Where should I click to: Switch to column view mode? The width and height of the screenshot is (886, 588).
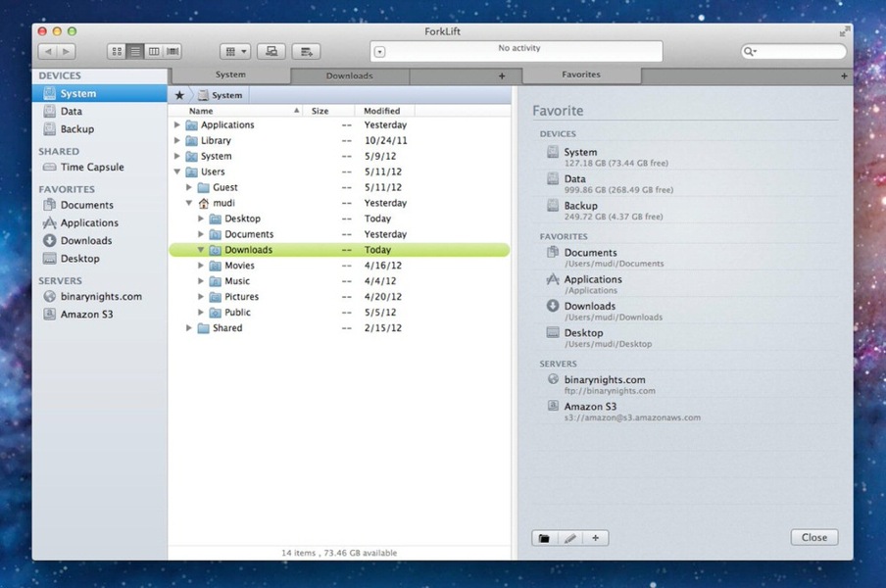coord(154,51)
